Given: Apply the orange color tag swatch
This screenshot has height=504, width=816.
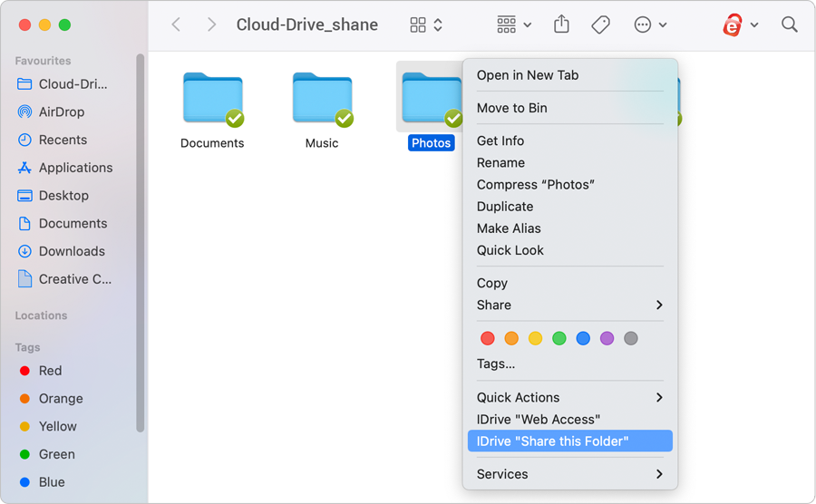Looking at the screenshot, I should 511,339.
